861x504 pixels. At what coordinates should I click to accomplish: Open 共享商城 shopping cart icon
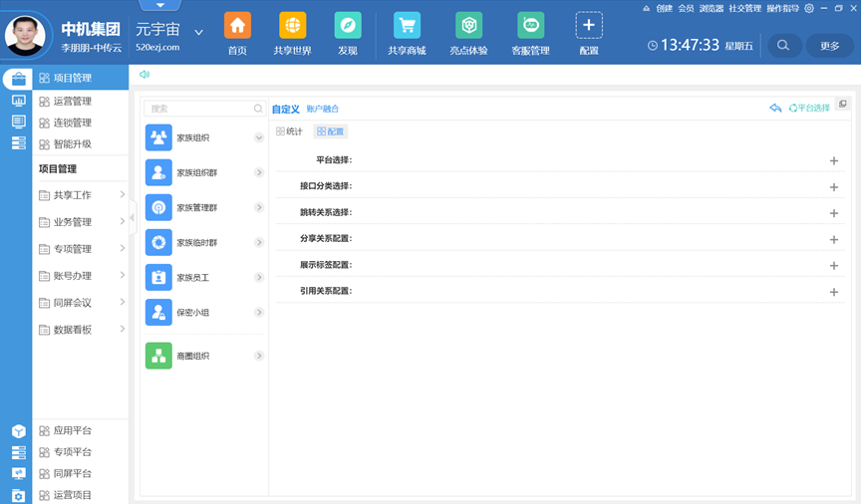coord(407,26)
